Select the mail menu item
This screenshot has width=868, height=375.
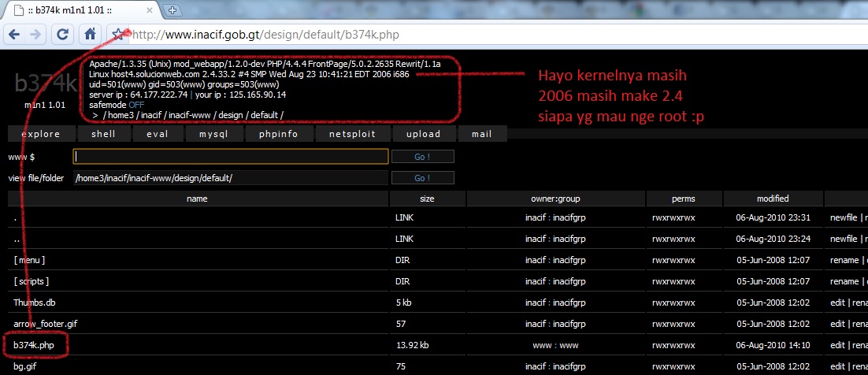(481, 134)
